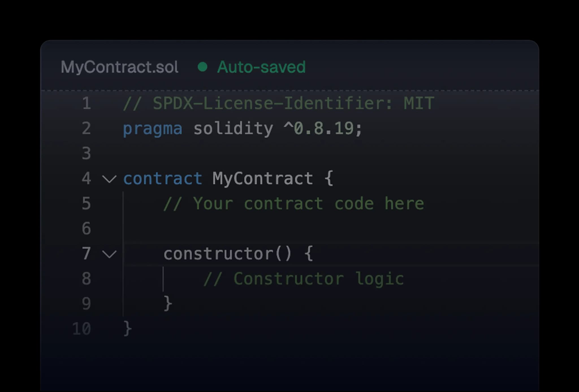Click the blue contract keyword

(163, 179)
